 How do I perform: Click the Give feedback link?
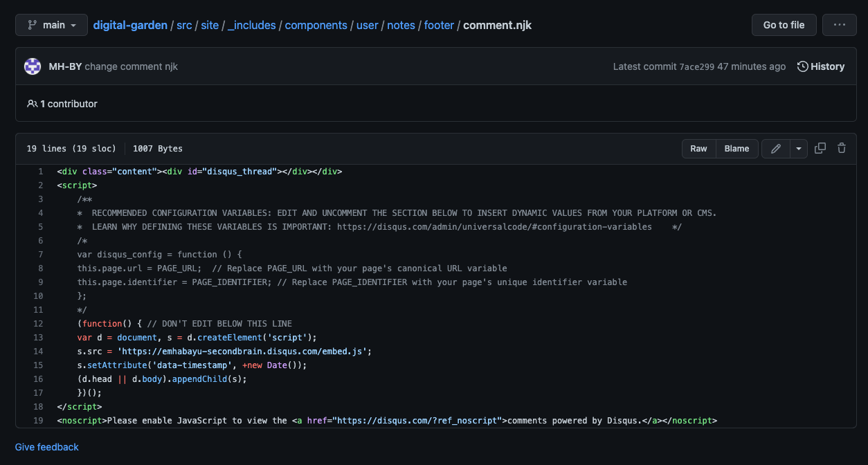47,447
